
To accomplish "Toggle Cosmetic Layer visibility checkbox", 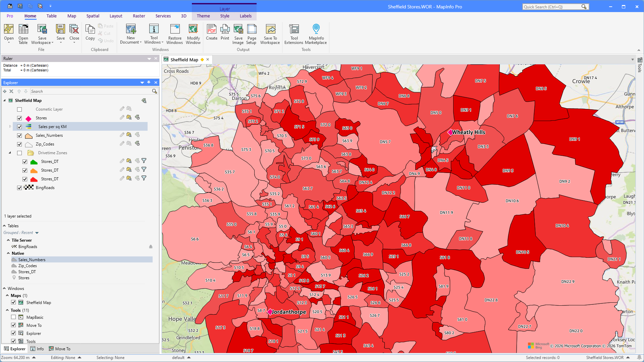I will pos(19,109).
